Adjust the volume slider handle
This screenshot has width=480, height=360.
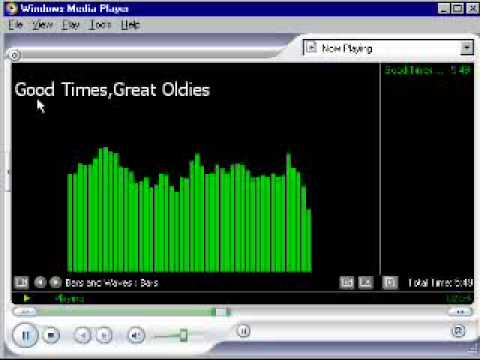coord(183,335)
